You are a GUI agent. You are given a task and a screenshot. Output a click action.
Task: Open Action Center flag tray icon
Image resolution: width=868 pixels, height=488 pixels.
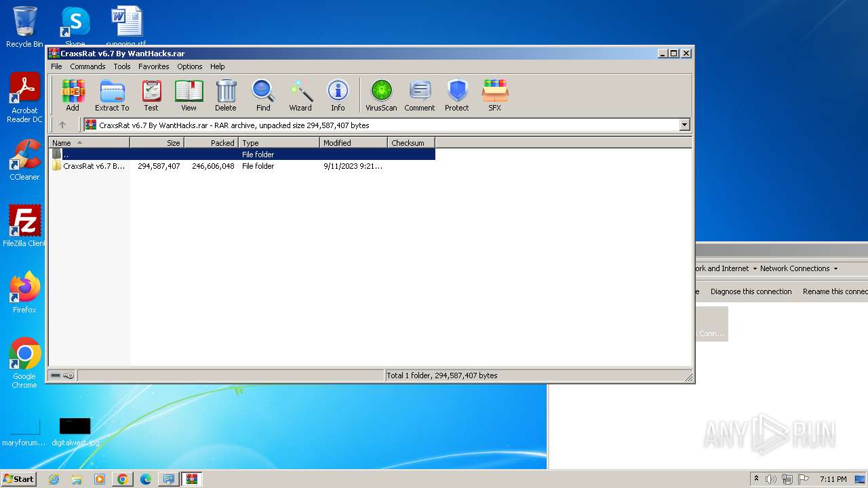pos(804,479)
